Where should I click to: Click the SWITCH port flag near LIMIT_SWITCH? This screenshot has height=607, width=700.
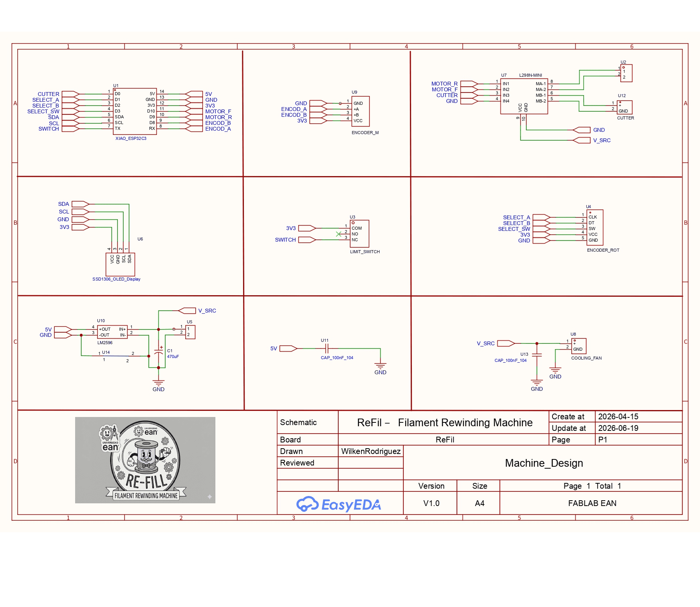point(307,240)
